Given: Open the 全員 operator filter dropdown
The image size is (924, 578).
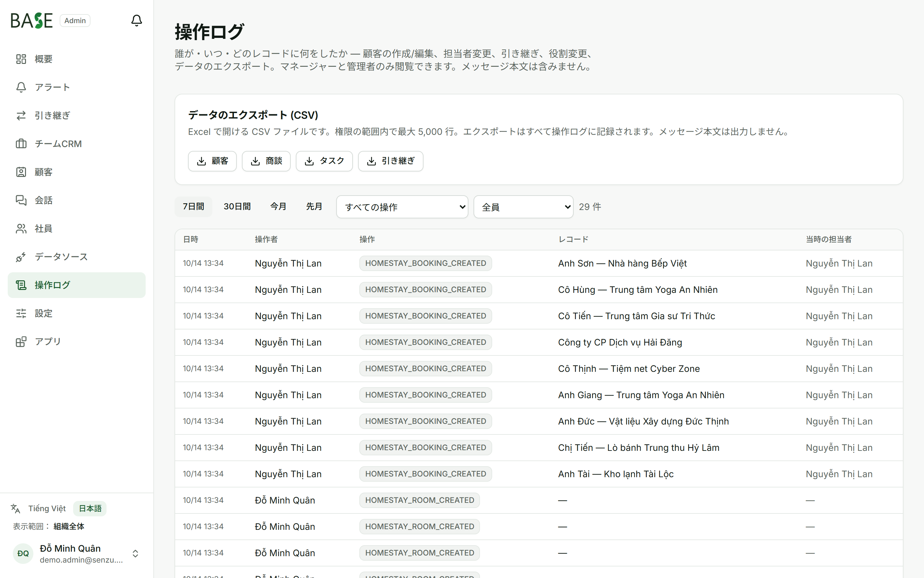Looking at the screenshot, I should (x=523, y=207).
